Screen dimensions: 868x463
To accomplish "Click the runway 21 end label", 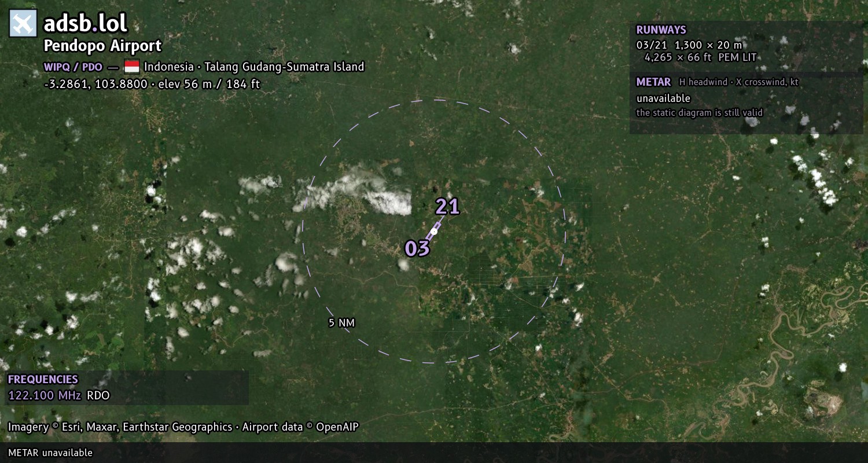I will (447, 207).
